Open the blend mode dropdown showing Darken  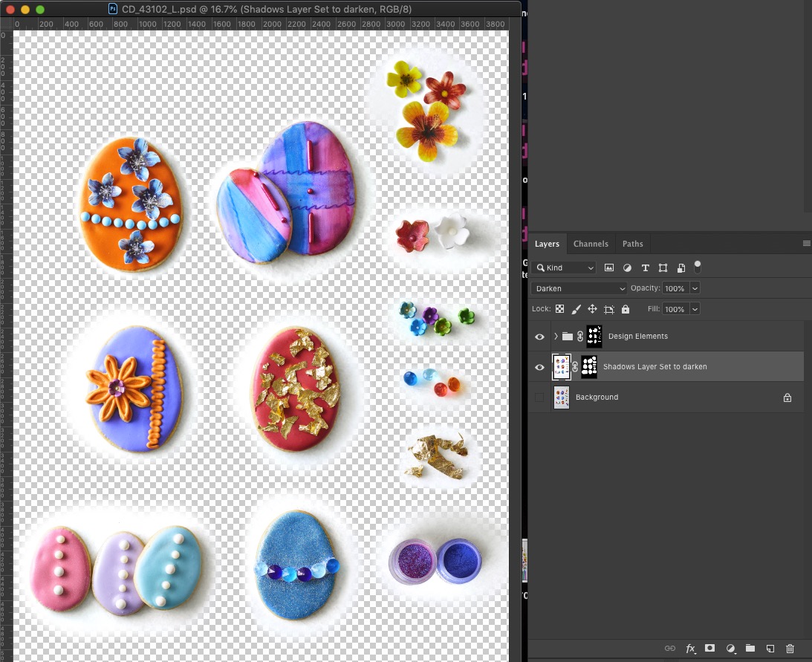tap(579, 288)
